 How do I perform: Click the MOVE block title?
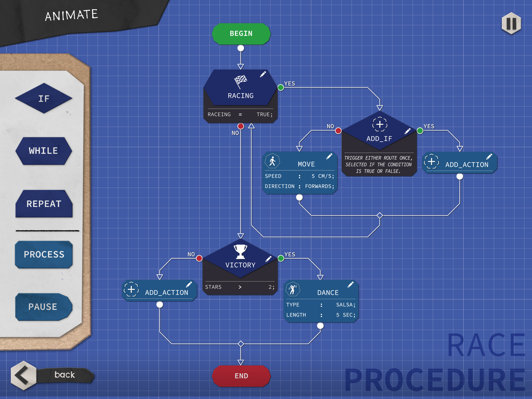pyautogui.click(x=306, y=164)
